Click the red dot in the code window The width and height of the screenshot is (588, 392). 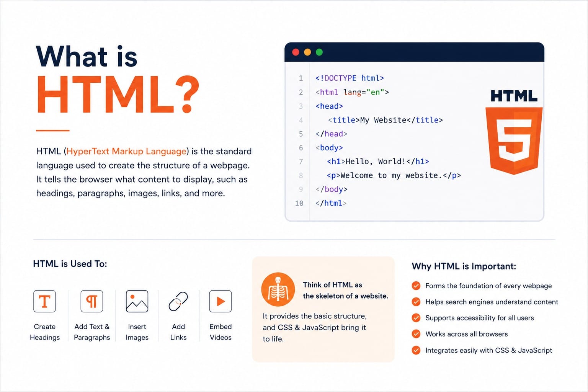(296, 52)
